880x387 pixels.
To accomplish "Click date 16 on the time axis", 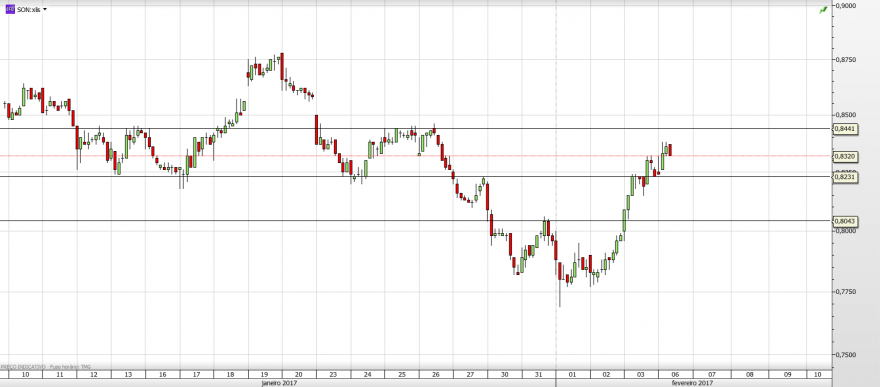I will pyautogui.click(x=163, y=374).
